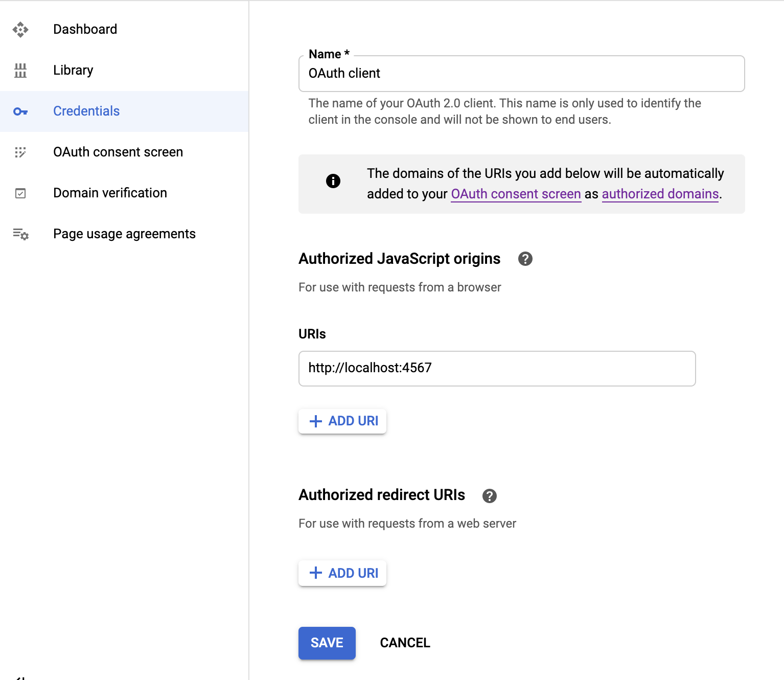Click the Credentials key icon
The width and height of the screenshot is (784, 680).
coord(20,111)
